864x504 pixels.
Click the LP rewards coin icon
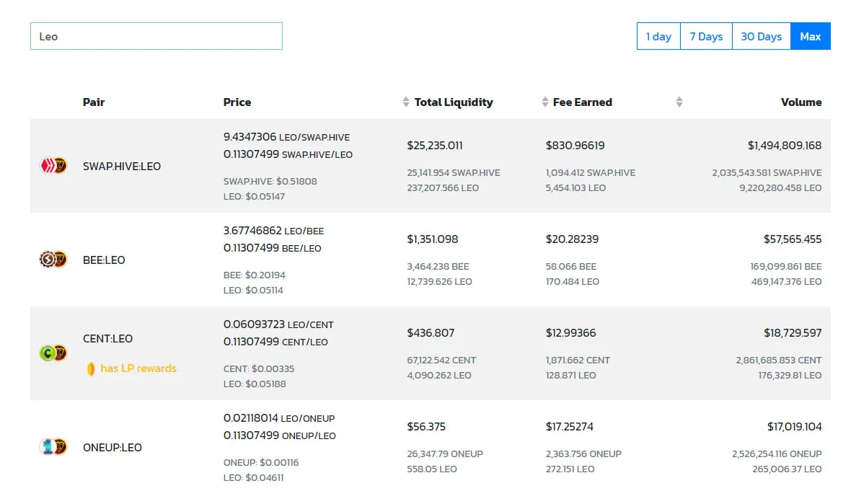click(91, 368)
